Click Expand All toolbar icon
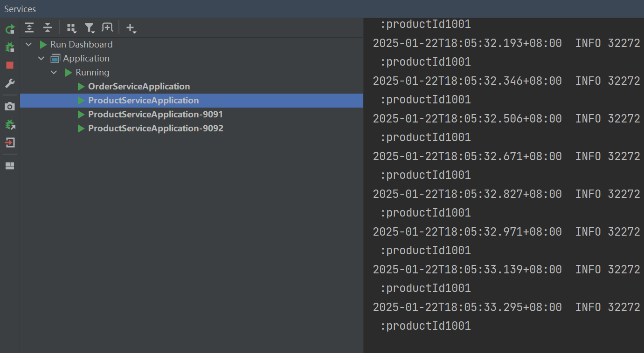 click(x=29, y=27)
